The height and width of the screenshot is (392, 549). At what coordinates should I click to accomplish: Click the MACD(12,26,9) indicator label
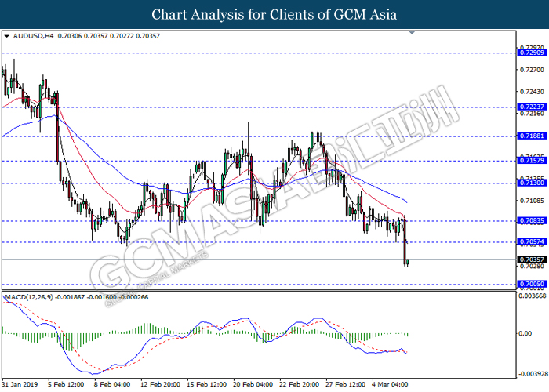pos(29,297)
